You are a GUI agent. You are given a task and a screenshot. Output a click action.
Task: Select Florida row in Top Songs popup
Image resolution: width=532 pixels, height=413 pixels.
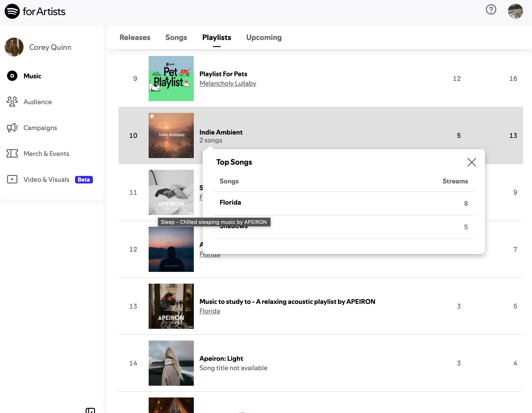point(230,203)
